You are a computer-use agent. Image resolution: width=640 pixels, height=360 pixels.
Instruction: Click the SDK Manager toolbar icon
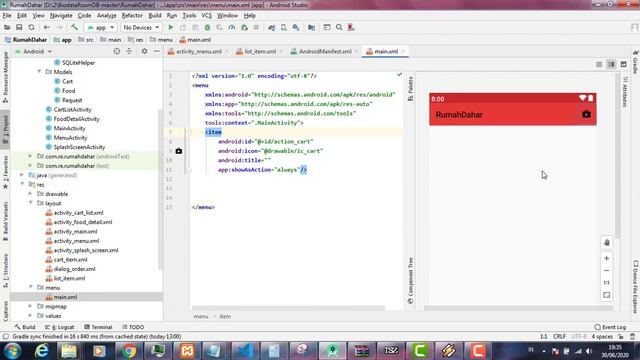(x=296, y=27)
